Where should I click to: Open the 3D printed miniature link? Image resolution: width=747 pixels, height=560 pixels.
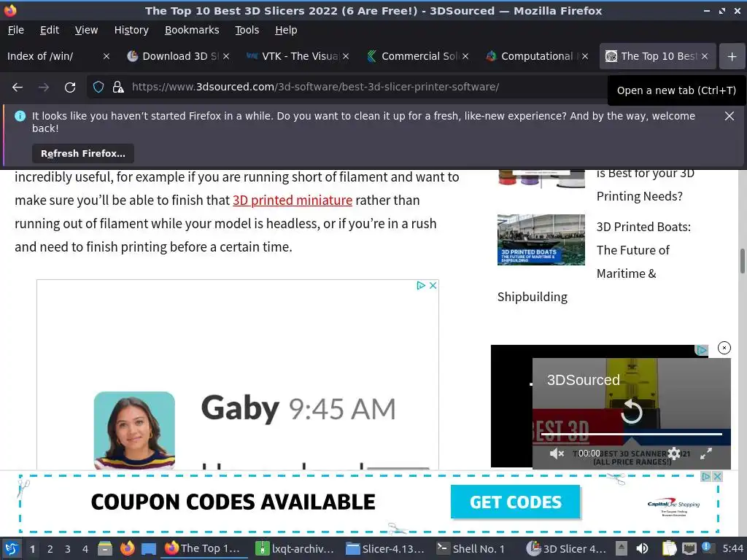pos(293,200)
